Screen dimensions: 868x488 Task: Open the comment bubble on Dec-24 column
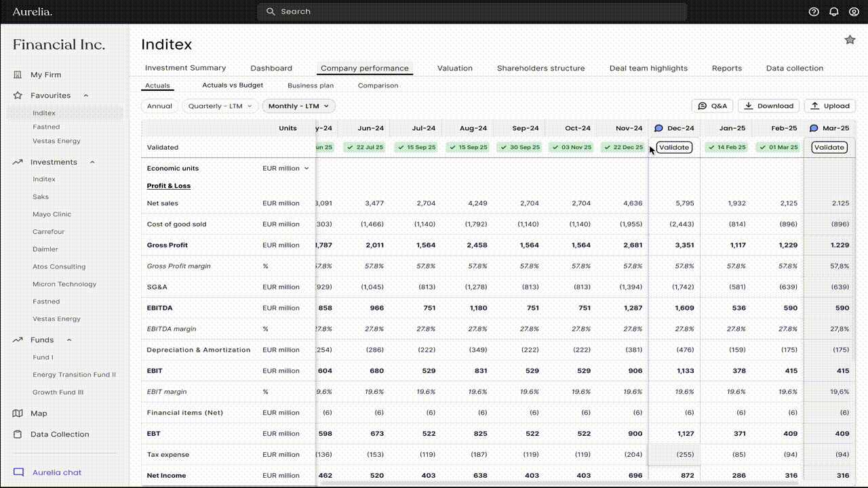pyautogui.click(x=658, y=128)
